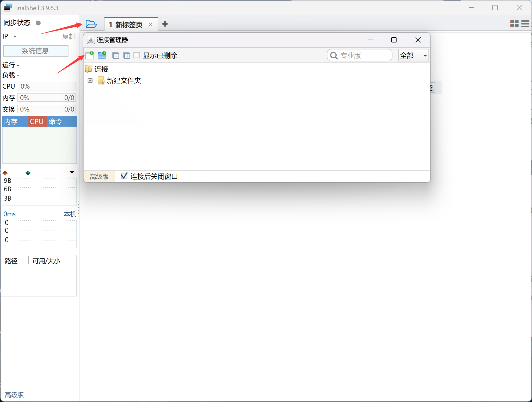
Task: Click the 同步状态 indicator dot
Action: [38, 23]
